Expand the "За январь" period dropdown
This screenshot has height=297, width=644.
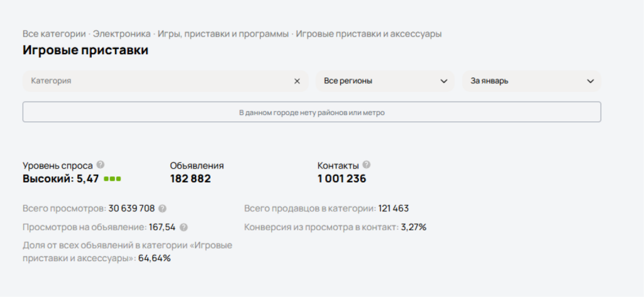click(531, 81)
